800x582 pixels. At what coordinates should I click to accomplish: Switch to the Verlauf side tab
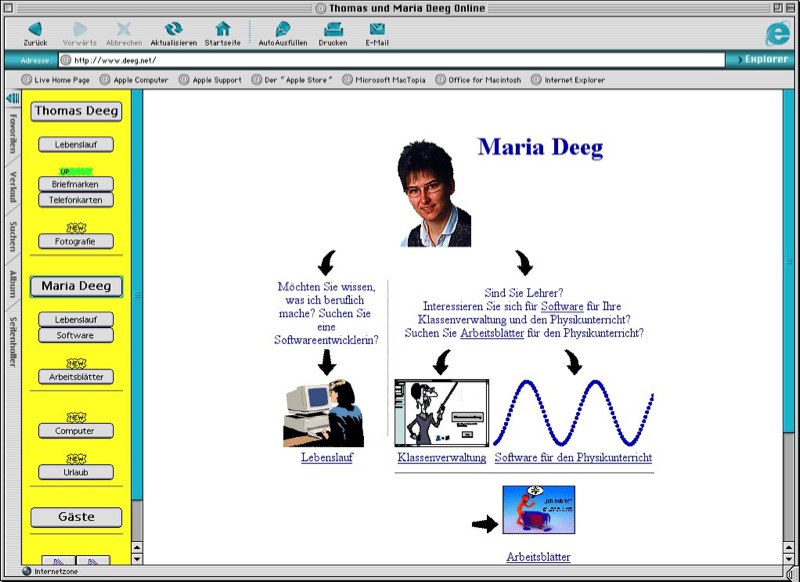click(13, 187)
